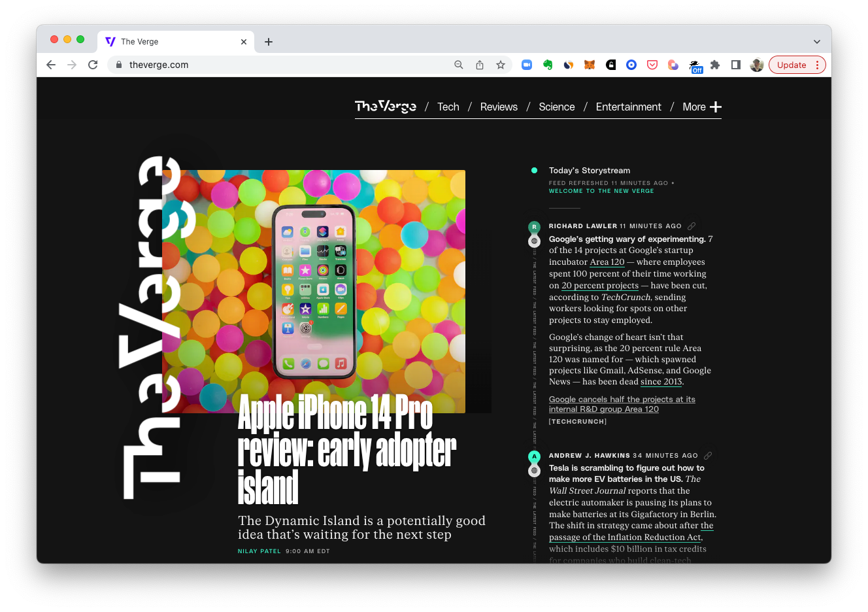Open the Science section
Screen dimensions: 868x612
[x=557, y=107]
